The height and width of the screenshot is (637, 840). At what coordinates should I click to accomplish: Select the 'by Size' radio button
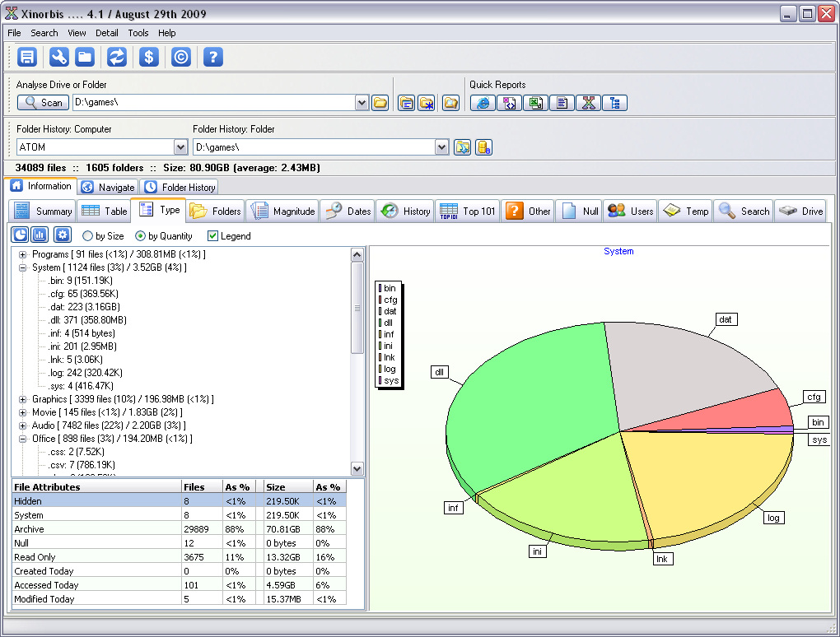coord(89,236)
